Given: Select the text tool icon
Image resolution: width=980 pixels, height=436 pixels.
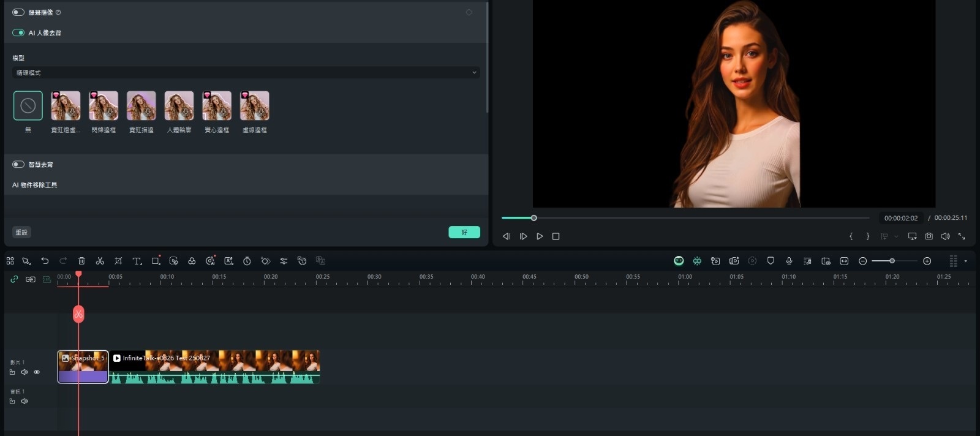Looking at the screenshot, I should (137, 261).
